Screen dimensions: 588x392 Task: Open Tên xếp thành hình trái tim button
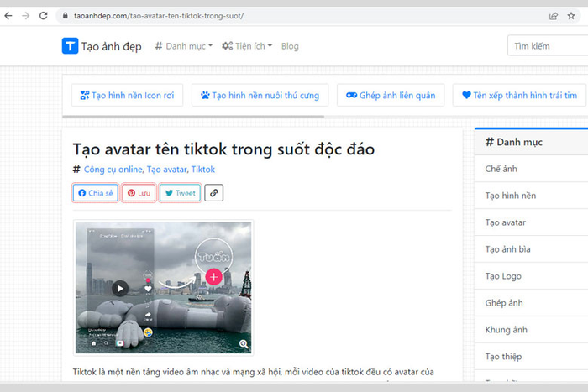(x=519, y=95)
